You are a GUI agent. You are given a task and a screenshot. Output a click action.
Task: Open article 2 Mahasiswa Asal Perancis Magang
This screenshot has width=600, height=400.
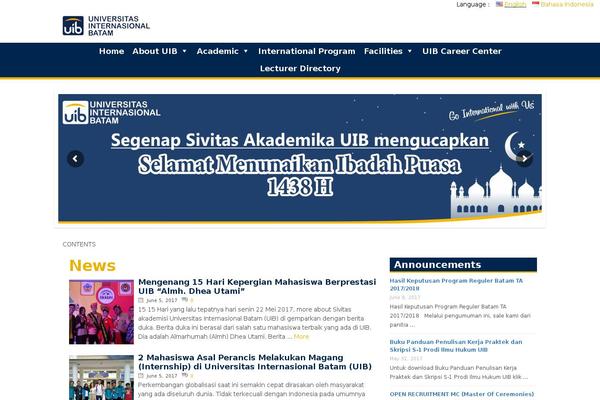[x=255, y=362]
